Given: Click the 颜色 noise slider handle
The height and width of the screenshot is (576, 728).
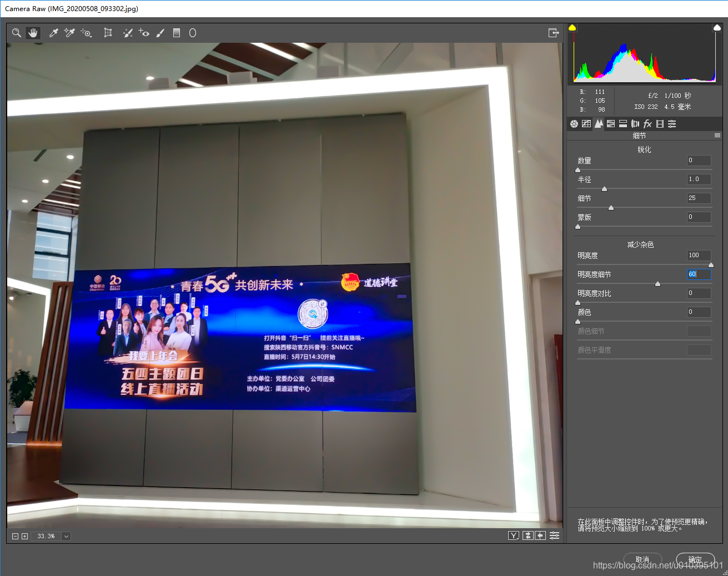Looking at the screenshot, I should coord(578,322).
